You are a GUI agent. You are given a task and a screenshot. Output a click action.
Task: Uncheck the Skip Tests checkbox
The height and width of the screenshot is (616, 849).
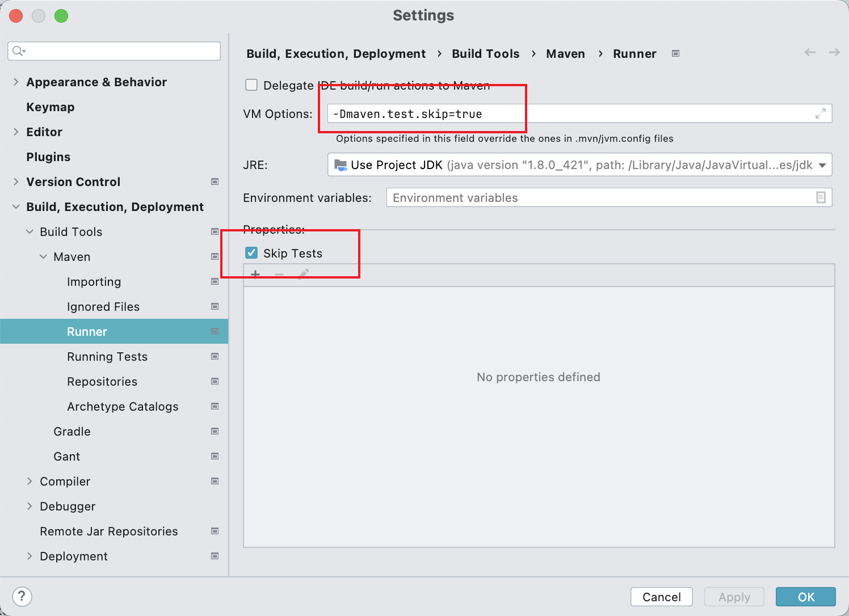pos(251,253)
